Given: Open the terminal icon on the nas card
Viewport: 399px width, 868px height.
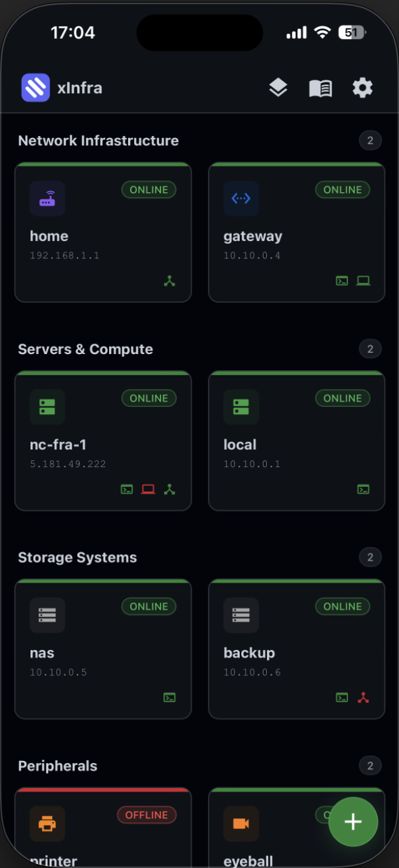Looking at the screenshot, I should click(170, 697).
